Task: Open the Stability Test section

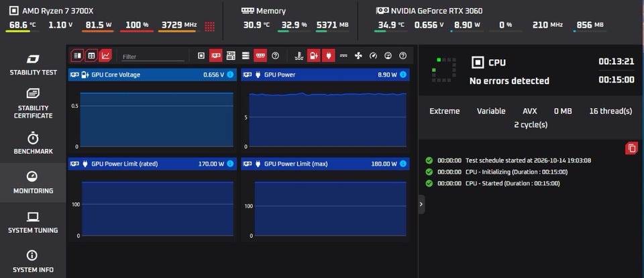Action: pos(33,64)
